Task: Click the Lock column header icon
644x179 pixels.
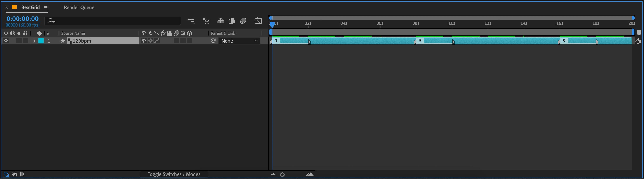Action: click(x=25, y=33)
